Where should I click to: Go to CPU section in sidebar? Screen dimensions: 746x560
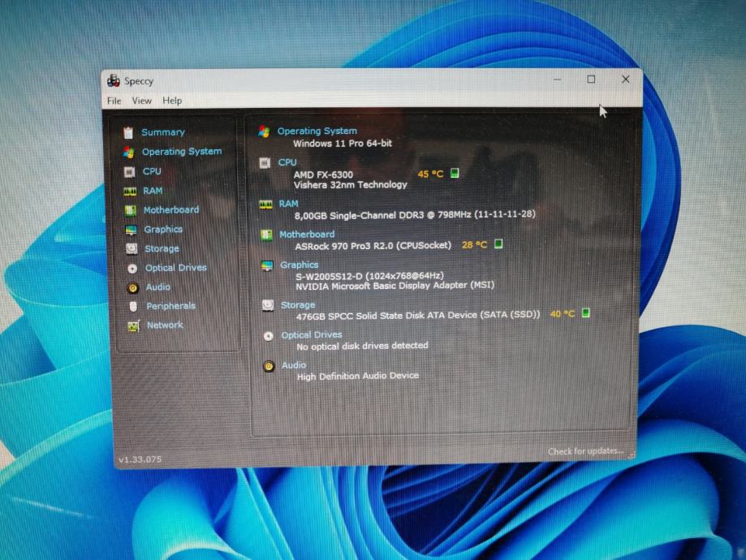152,171
